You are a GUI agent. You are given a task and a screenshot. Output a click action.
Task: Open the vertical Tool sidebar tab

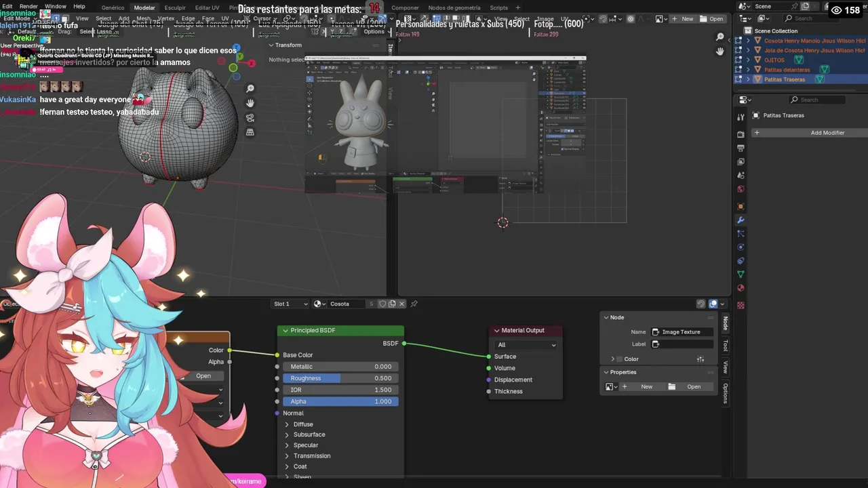click(x=725, y=346)
